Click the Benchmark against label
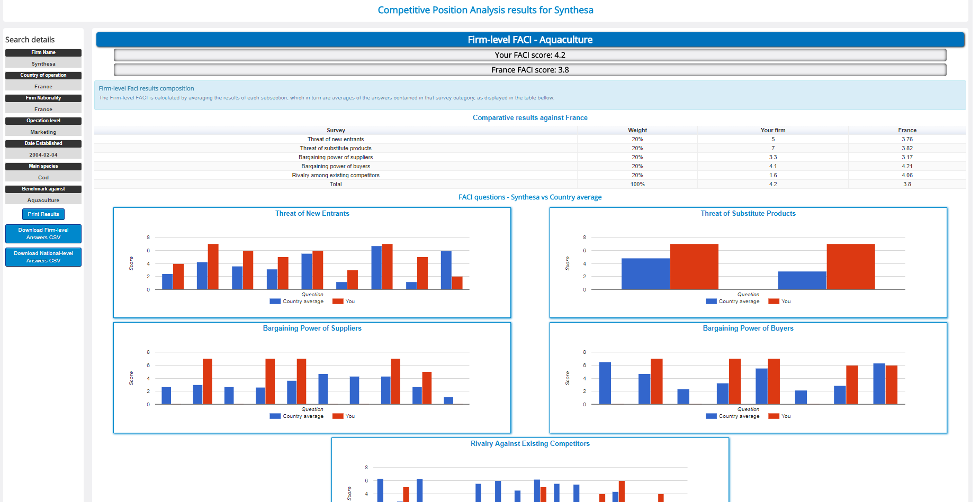Image resolution: width=980 pixels, height=502 pixels. tap(43, 189)
